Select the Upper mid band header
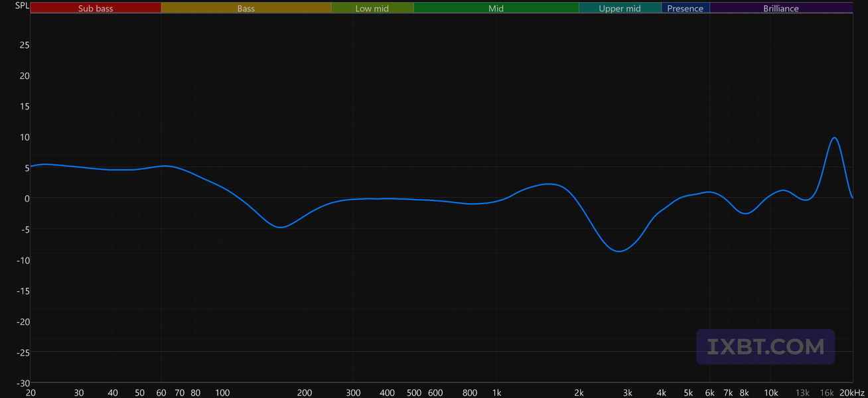The height and width of the screenshot is (398, 868). coord(620,8)
